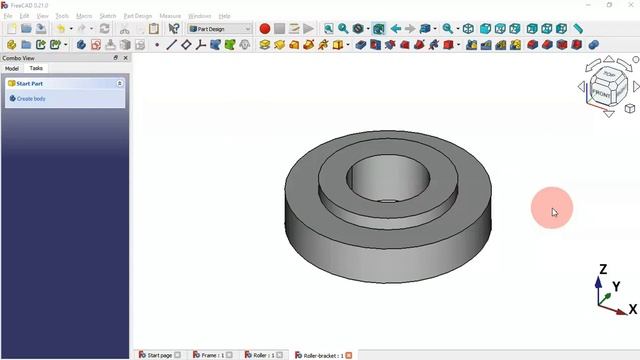This screenshot has height=360, width=640.
Task: Select the Hole tool
Action: pos(375,44)
